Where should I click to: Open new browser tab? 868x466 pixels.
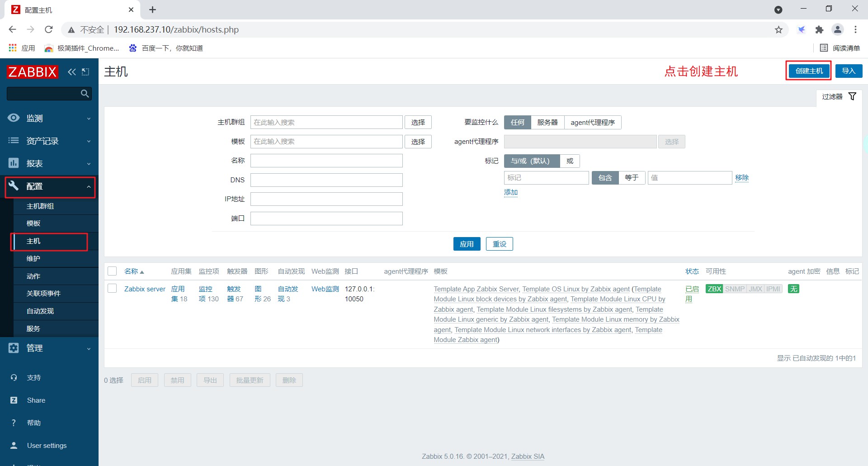point(153,10)
